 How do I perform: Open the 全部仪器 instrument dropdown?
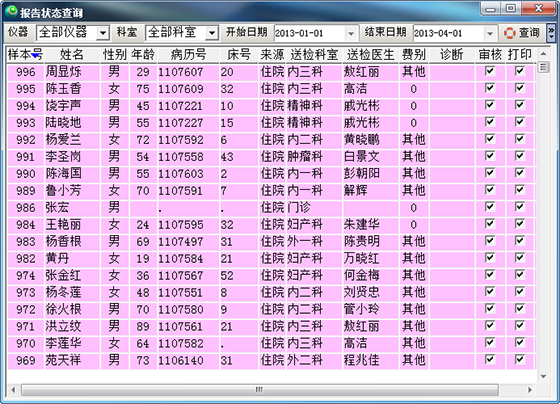103,33
